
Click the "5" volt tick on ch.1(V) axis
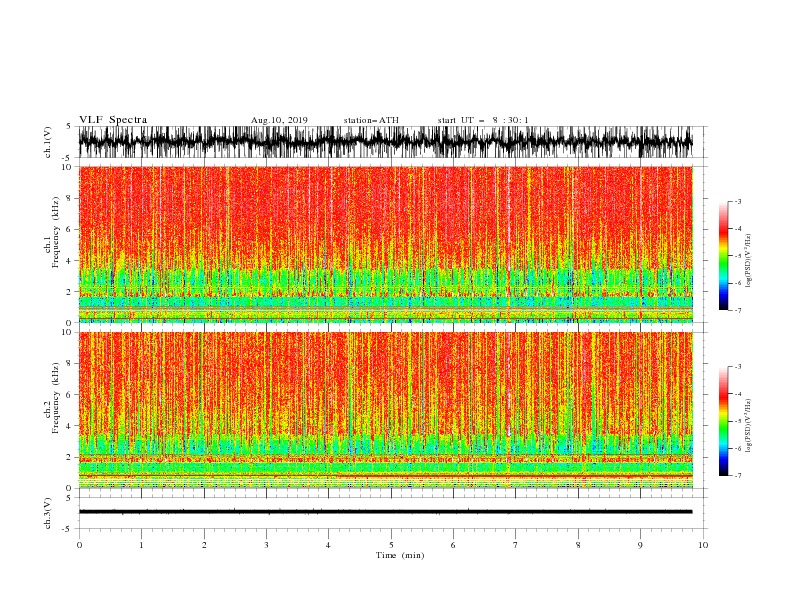click(x=69, y=127)
